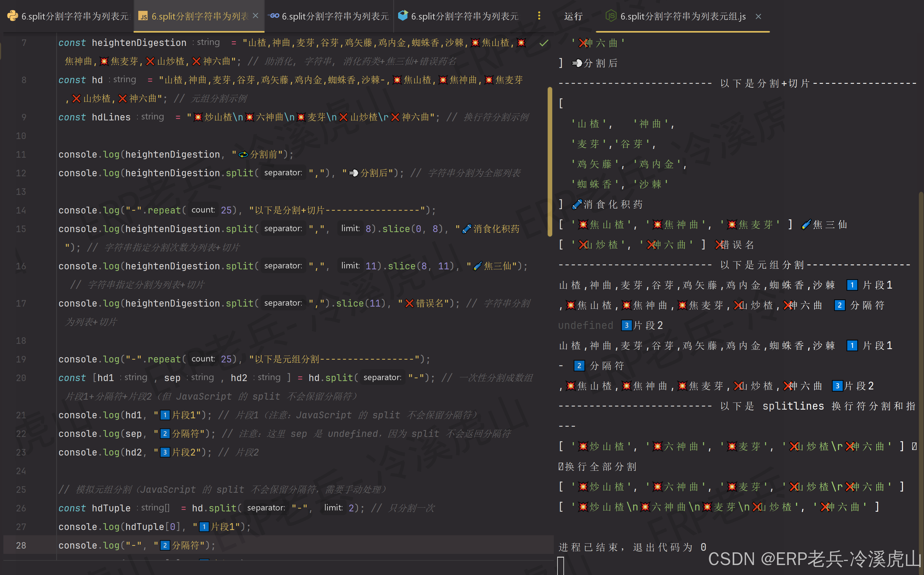Select the 运行 run tool window label

click(x=573, y=16)
